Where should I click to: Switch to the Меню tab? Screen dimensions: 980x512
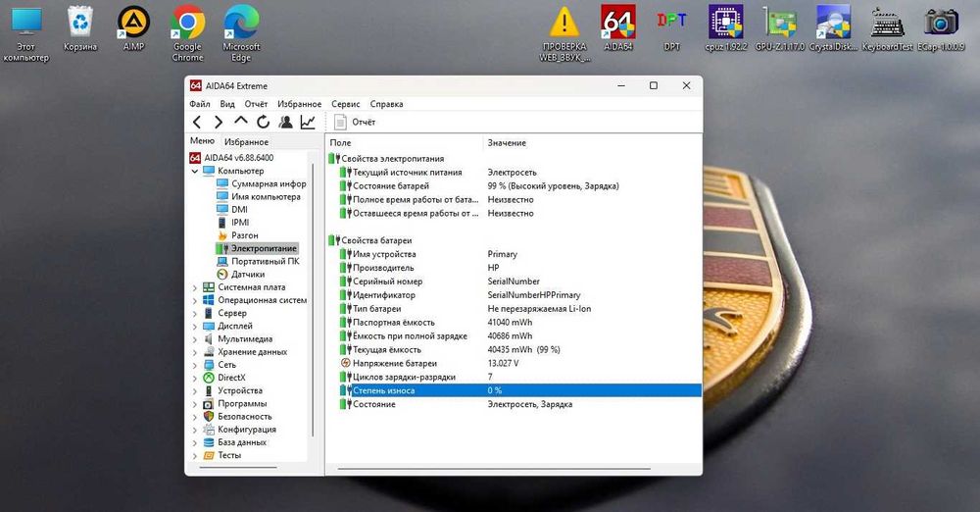(202, 141)
